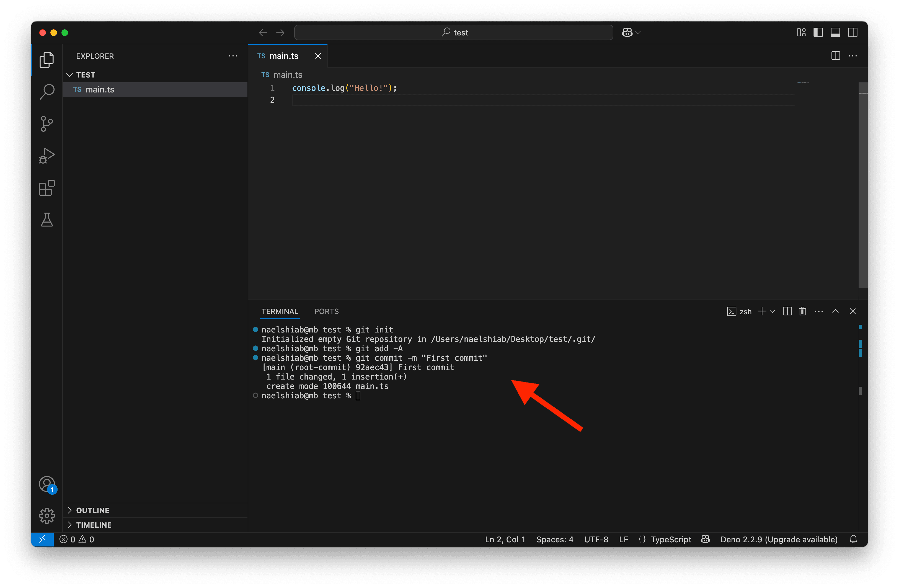899x588 pixels.
Task: Change indentation via Spaces: 4
Action: coord(554,539)
